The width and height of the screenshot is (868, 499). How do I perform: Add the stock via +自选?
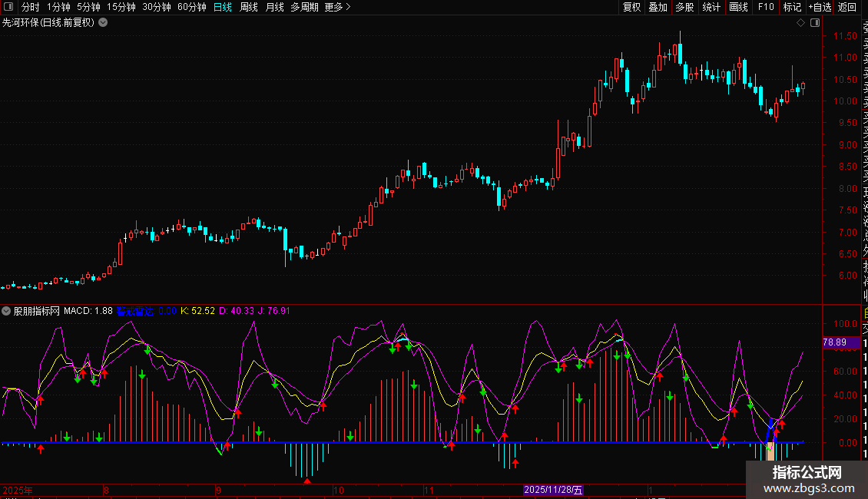point(819,7)
